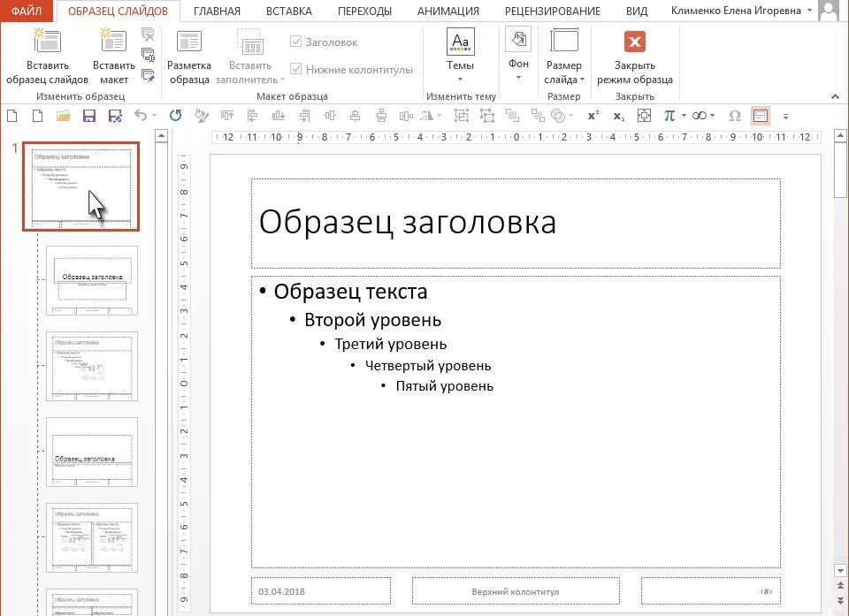
Task: Click the align bottom icon
Action: click(279, 115)
